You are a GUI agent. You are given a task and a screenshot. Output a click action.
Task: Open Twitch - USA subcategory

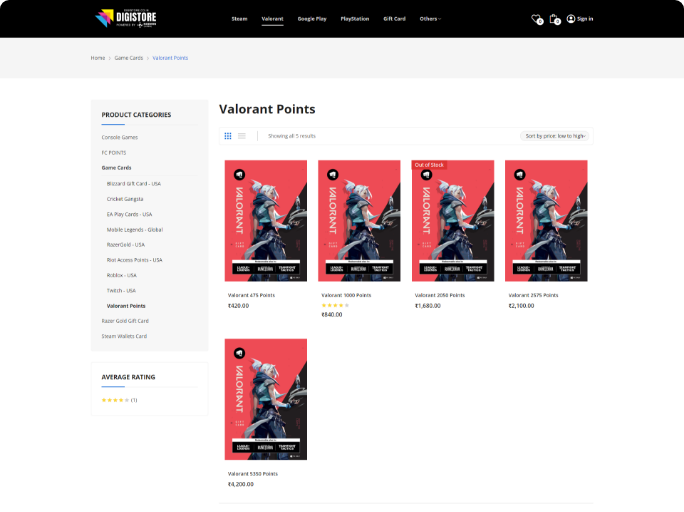(x=121, y=290)
